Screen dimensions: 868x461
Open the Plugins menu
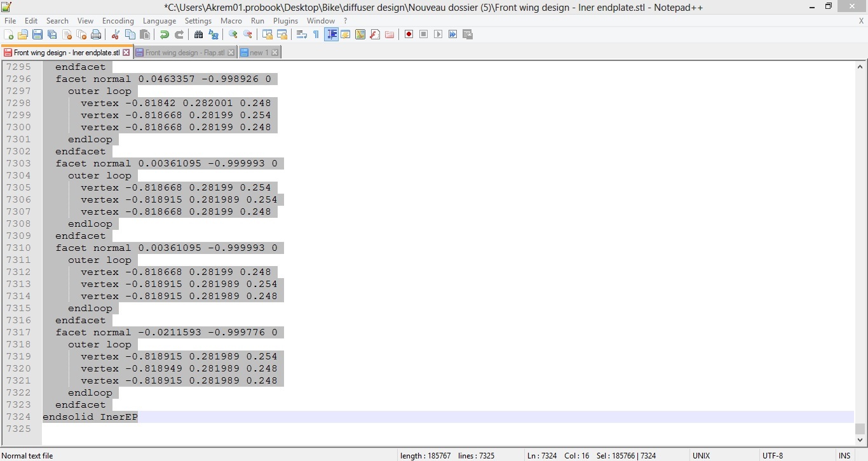[286, 21]
